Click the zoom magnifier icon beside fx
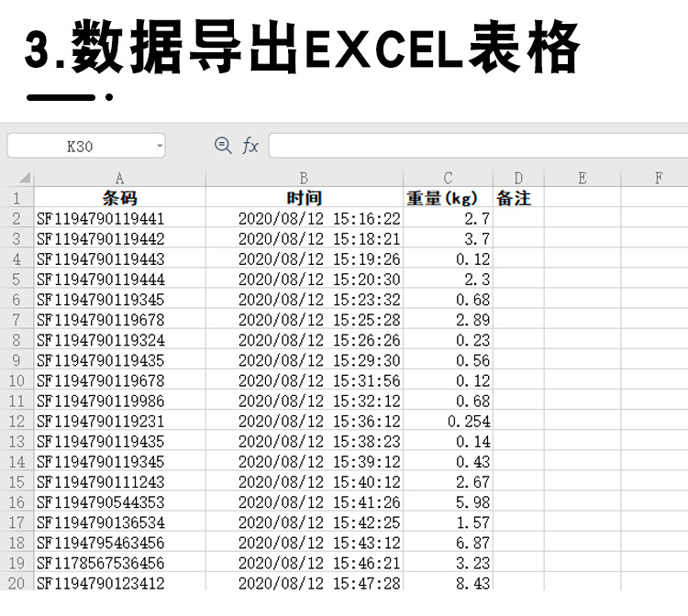688x616 pixels. click(223, 145)
